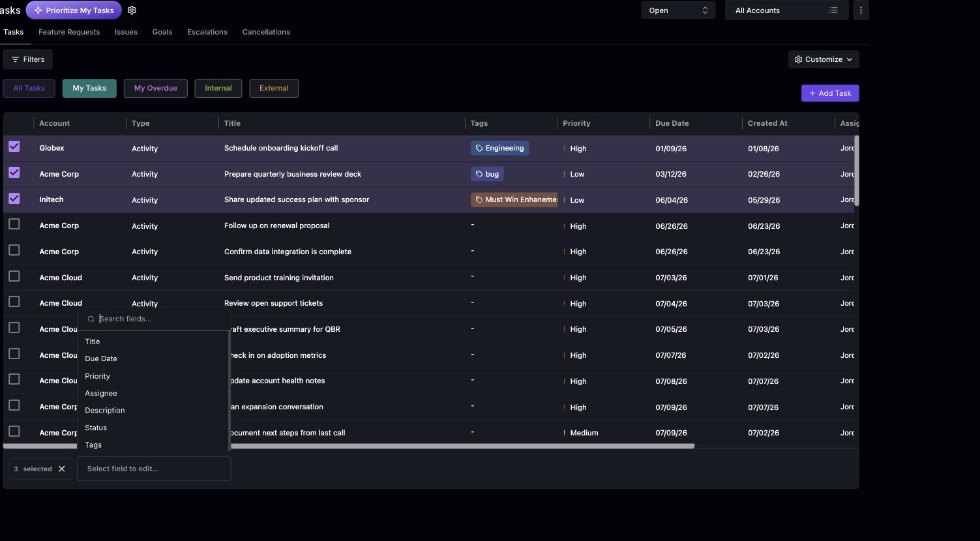Switch to the Issues tab
The image size is (980, 541).
[126, 32]
